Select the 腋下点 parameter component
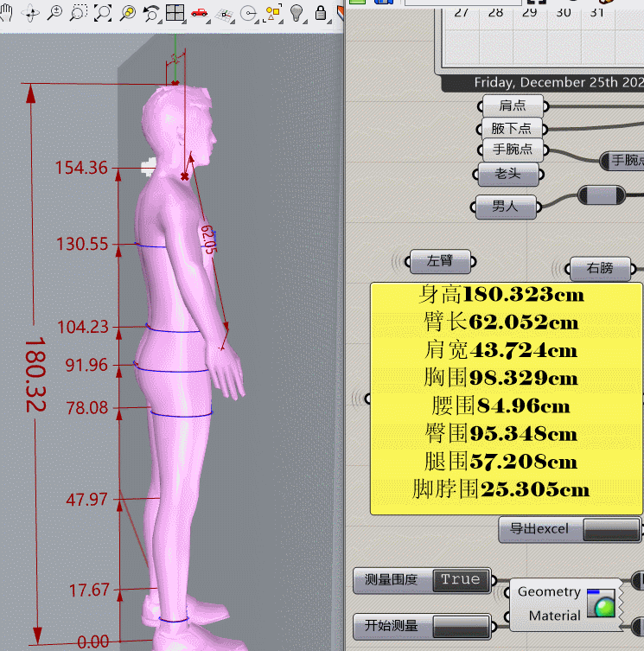This screenshot has width=644, height=651. click(512, 128)
